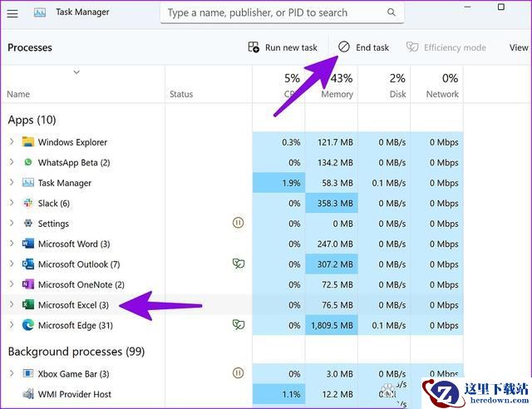Select the WMI Provider Host row
Screen dimensions: 532x409
click(232, 394)
